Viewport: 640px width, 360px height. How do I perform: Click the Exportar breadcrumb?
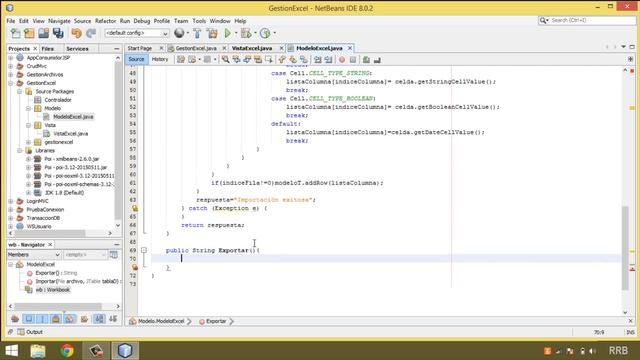pos(216,322)
